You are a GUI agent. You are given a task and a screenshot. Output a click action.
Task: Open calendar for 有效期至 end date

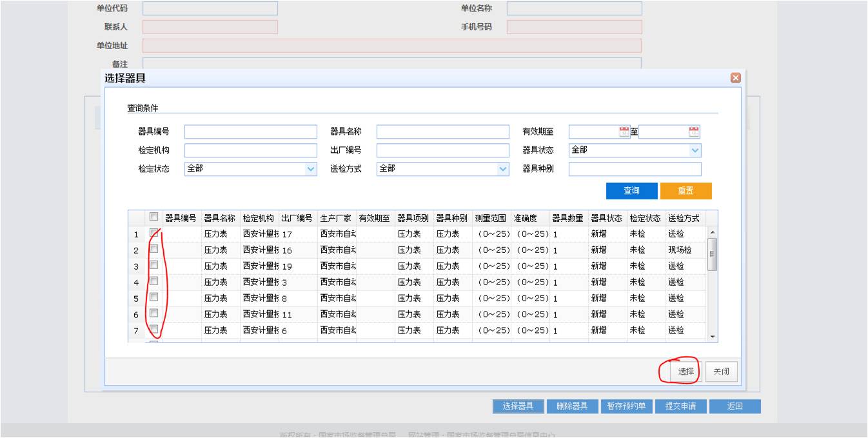pyautogui.click(x=694, y=132)
